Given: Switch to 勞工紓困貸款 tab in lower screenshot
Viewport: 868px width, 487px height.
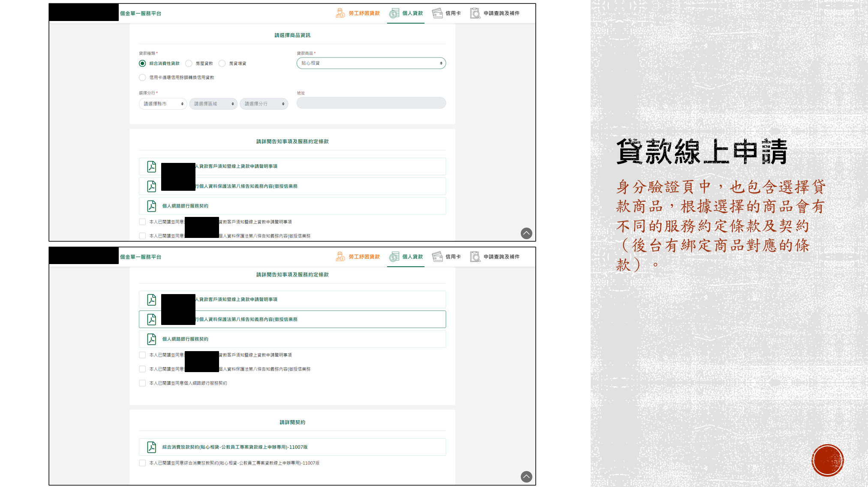Looking at the screenshot, I should pos(357,257).
